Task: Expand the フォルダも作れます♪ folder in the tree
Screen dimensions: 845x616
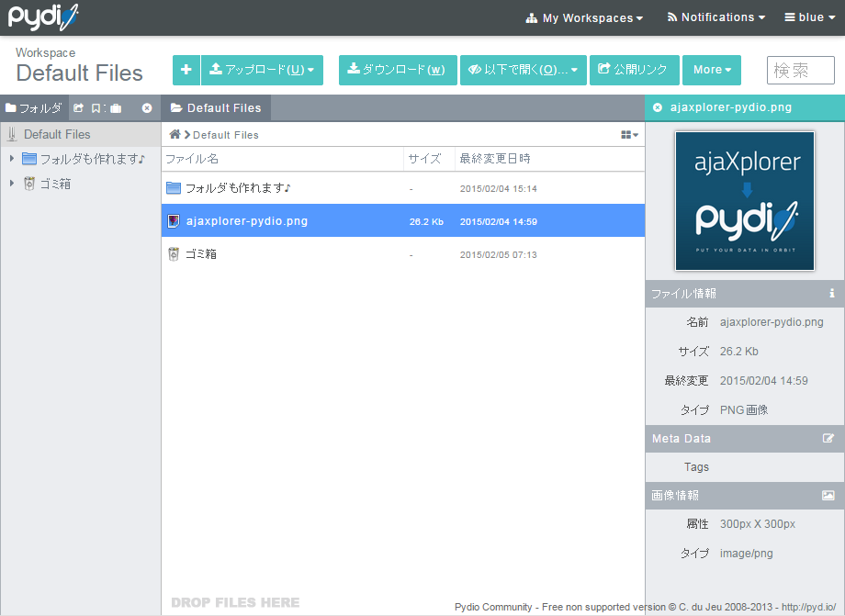Action: coord(11,156)
